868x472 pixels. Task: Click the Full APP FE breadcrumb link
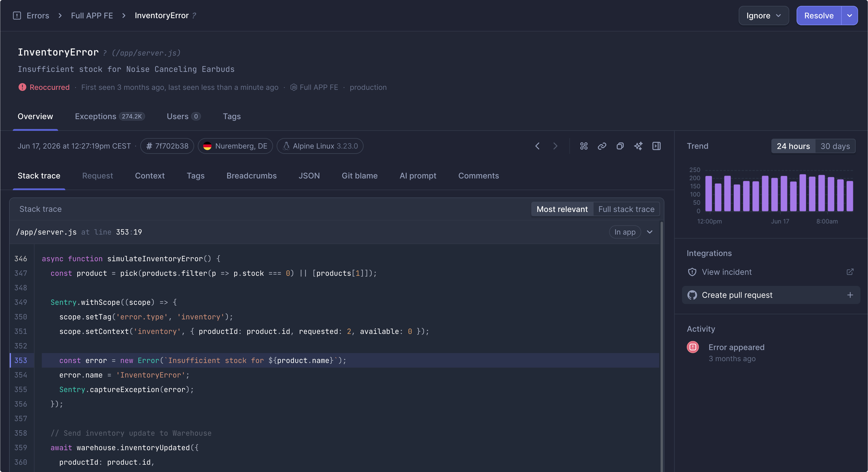[92, 15]
